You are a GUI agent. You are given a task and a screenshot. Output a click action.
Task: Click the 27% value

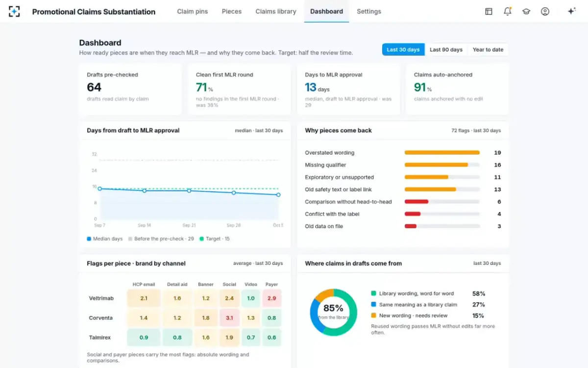(478, 305)
